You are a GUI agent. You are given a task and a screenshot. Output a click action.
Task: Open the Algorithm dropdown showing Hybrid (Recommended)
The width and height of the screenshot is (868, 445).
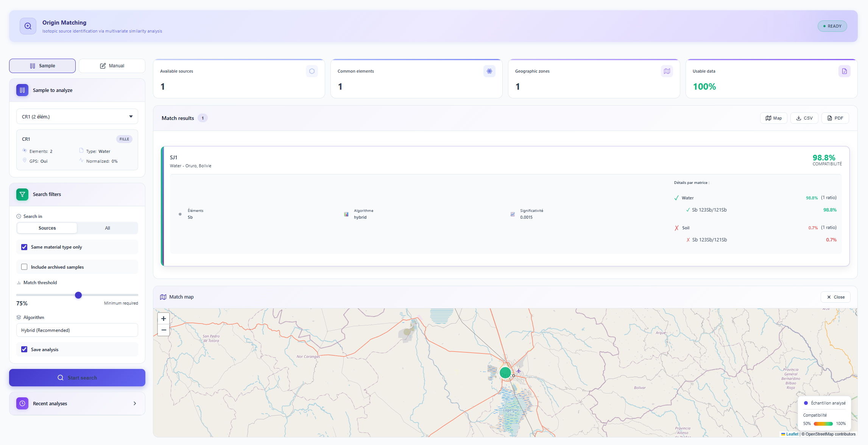tap(77, 330)
